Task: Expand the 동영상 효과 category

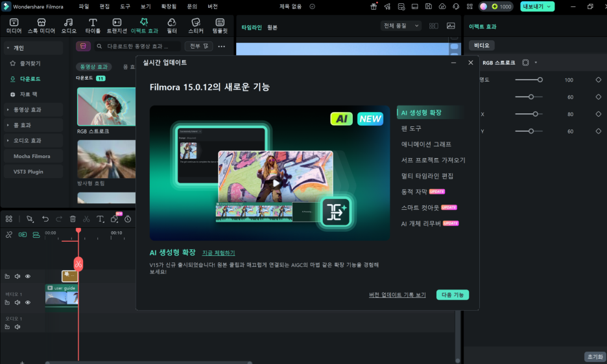Action: [x=8, y=109]
